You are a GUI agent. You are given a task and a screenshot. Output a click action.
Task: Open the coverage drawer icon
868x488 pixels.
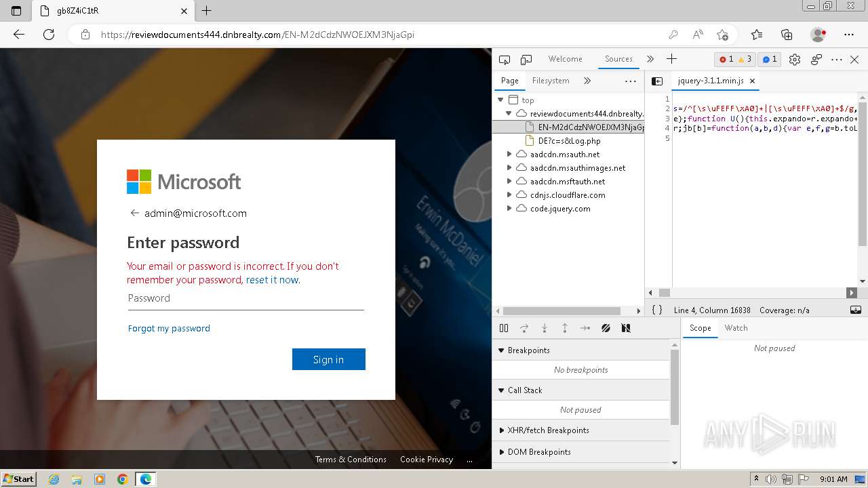pos(856,310)
